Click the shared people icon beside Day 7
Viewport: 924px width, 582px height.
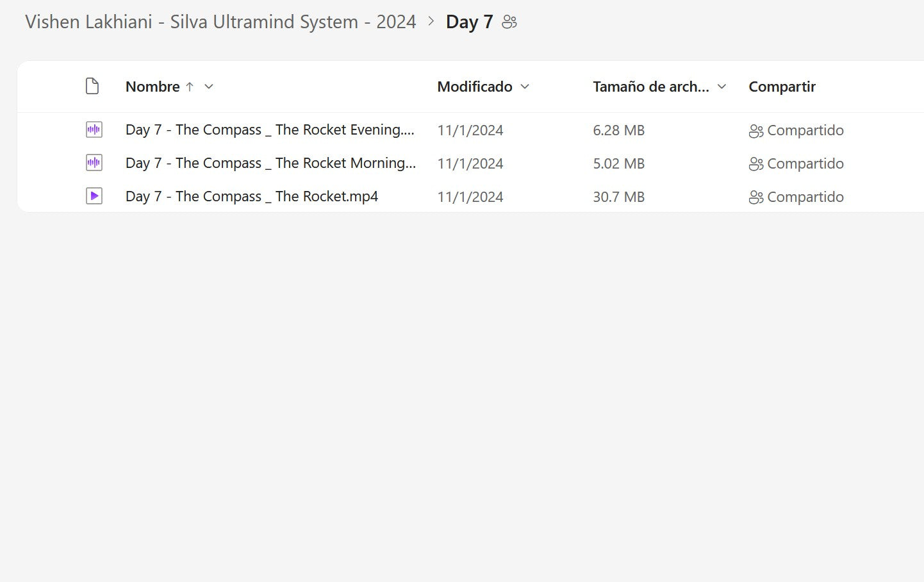point(509,22)
